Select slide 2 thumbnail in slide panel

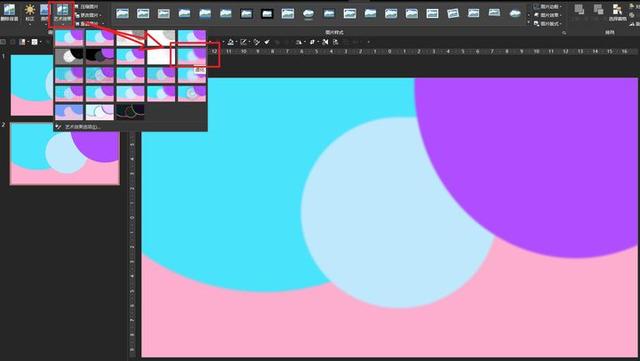click(64, 154)
